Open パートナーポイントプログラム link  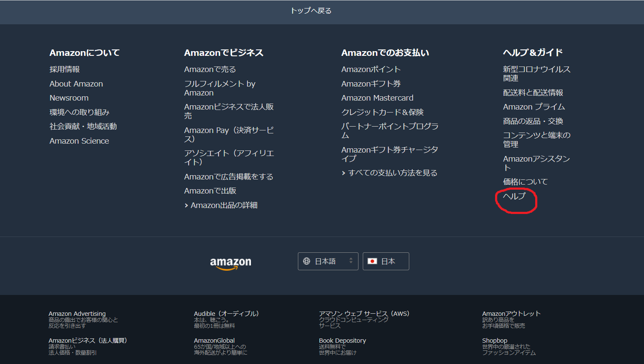click(390, 131)
